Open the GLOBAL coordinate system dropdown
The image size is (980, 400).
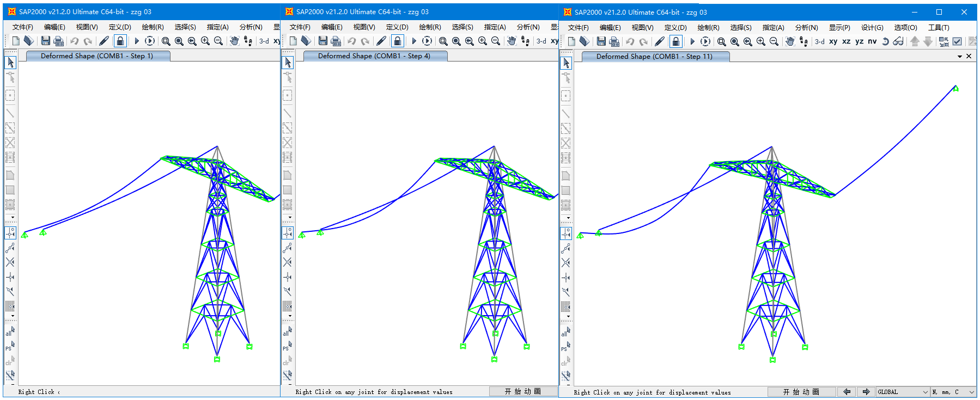click(902, 392)
